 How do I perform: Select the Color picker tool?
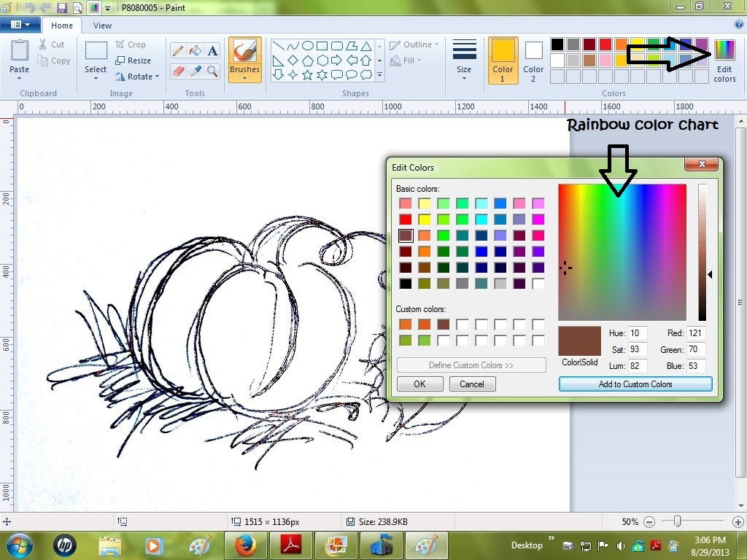tap(194, 71)
